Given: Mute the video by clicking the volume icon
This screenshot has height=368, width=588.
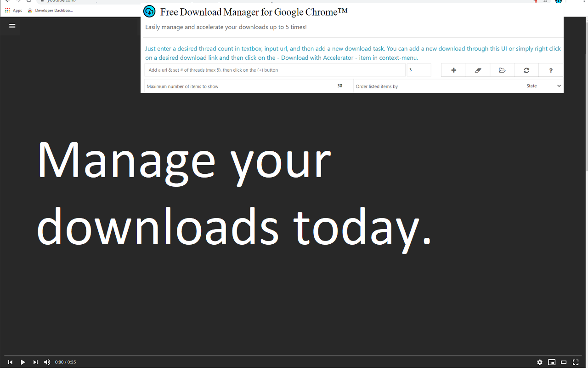Looking at the screenshot, I should pos(47,362).
